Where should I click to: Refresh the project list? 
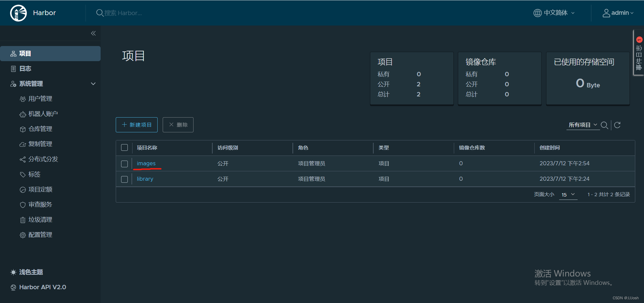[617, 125]
